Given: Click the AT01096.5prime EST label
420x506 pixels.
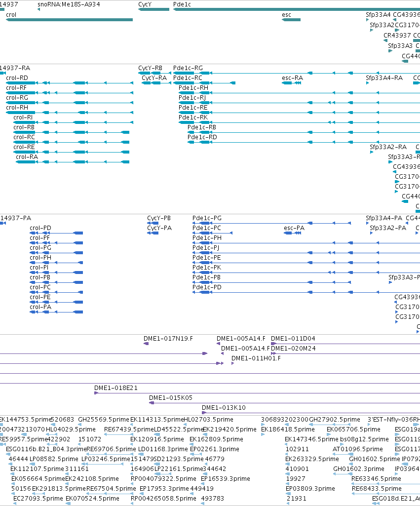Looking at the screenshot, I should [x=358, y=449].
